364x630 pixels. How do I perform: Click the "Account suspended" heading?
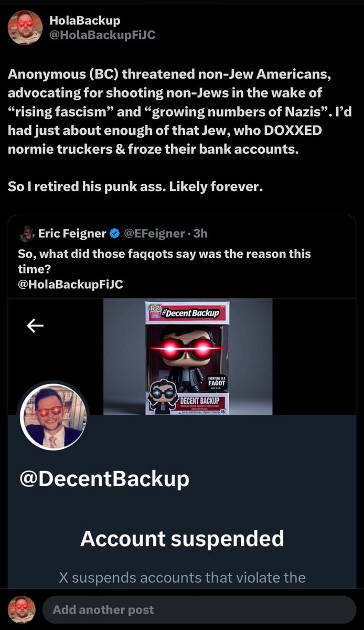click(x=182, y=538)
